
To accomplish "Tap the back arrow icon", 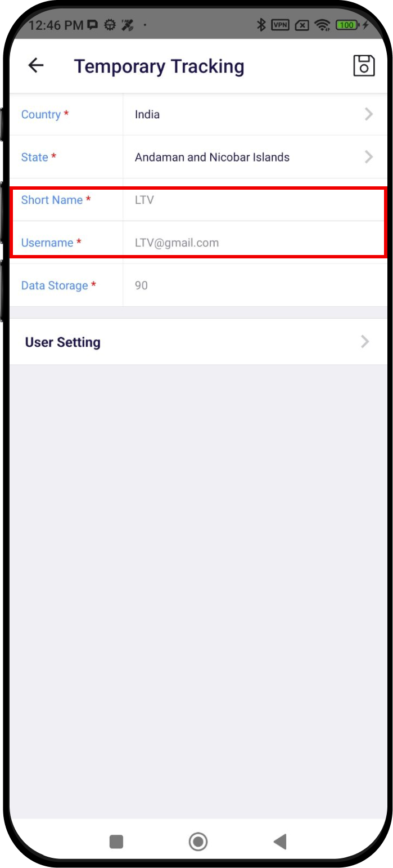I will click(36, 66).
